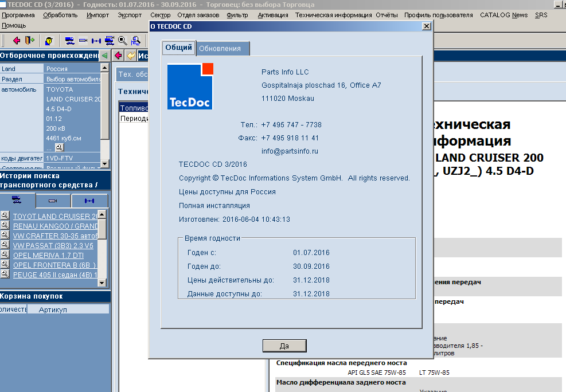Open magnifier icon beside OPEL FRONTERA
Viewport: 566px width, 392px height.
[x=5, y=264]
